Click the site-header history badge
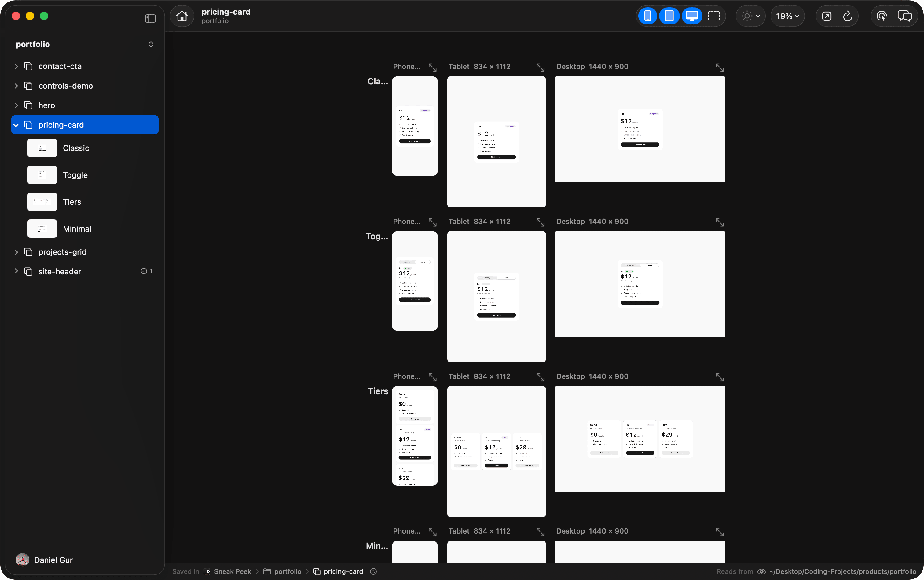 pyautogui.click(x=147, y=271)
